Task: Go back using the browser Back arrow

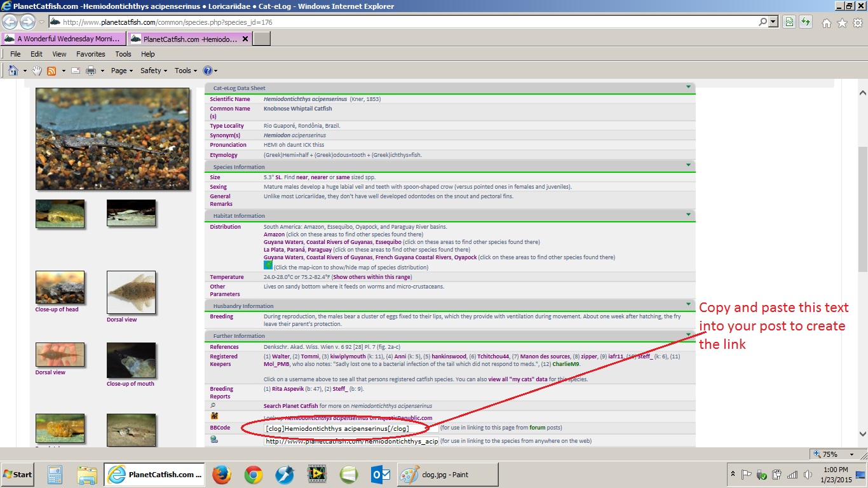Action: [11, 22]
